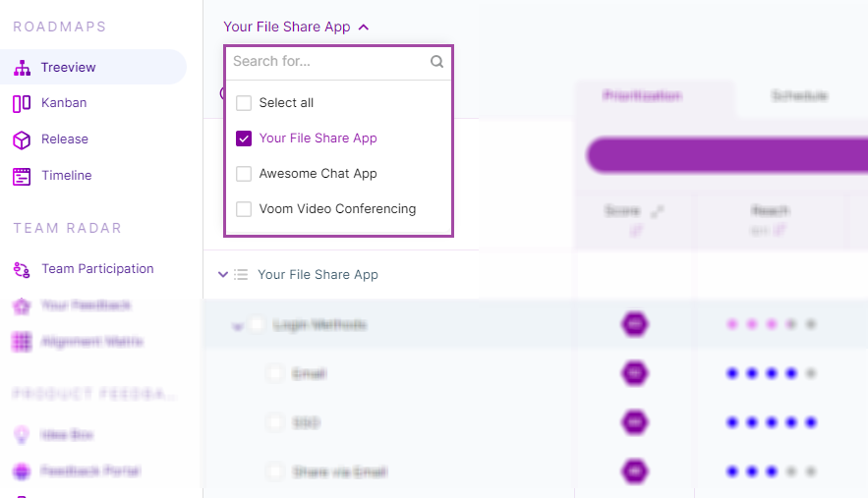Go to the Timeline view link
The height and width of the screenshot is (498, 868).
pyautogui.click(x=67, y=176)
